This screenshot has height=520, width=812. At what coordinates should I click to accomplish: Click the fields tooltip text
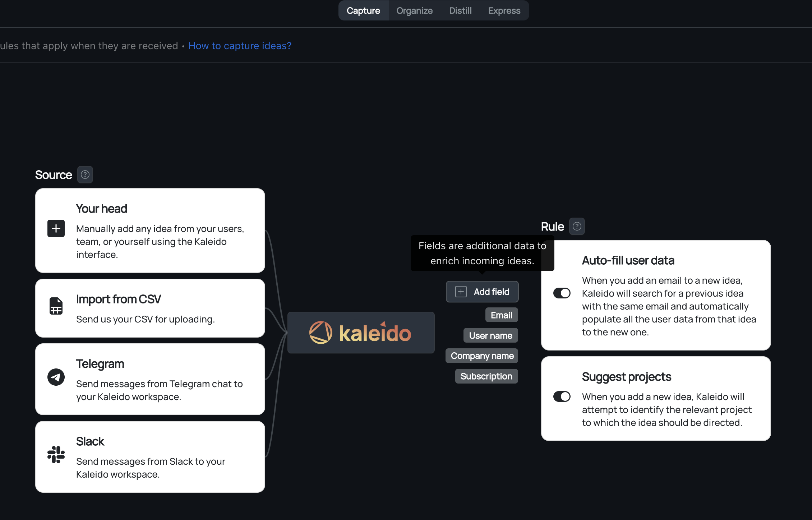click(482, 253)
